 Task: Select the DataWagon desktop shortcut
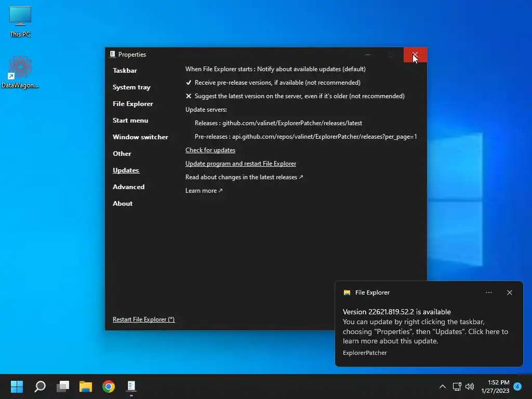(x=20, y=72)
